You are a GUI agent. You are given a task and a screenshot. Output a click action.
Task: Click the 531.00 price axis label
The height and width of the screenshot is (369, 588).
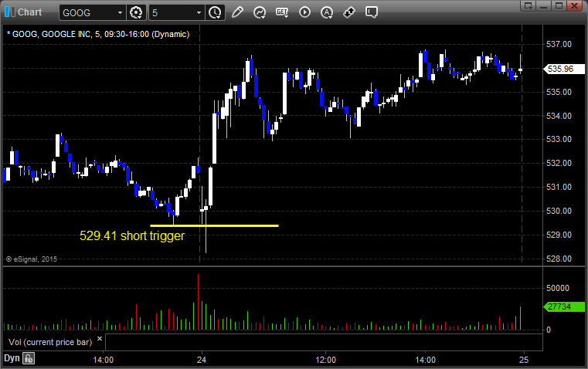(x=559, y=187)
